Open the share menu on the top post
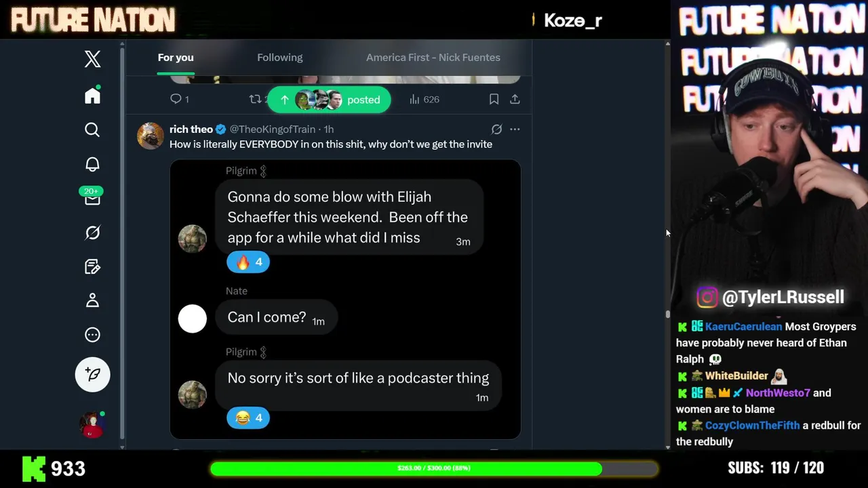This screenshot has width=868, height=488. (515, 100)
